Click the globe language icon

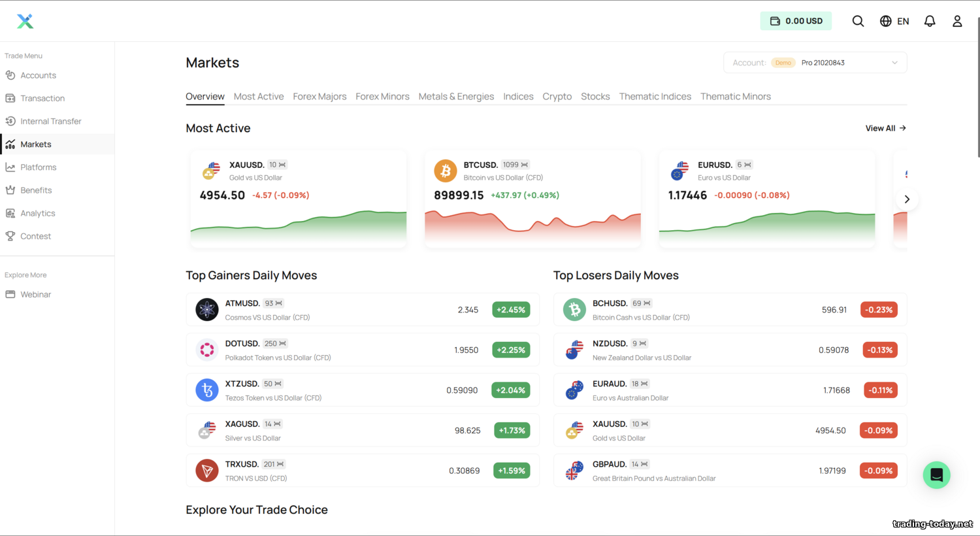tap(885, 21)
